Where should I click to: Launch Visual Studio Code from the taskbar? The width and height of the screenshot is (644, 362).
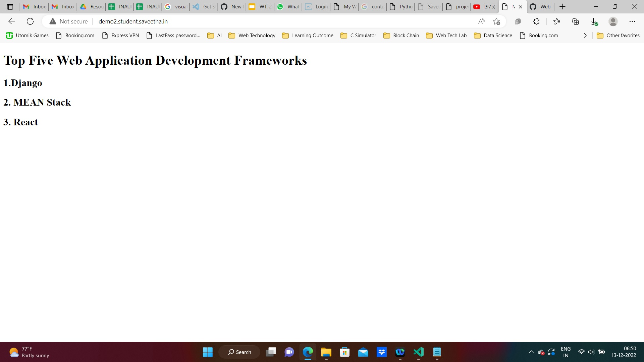tap(418, 352)
